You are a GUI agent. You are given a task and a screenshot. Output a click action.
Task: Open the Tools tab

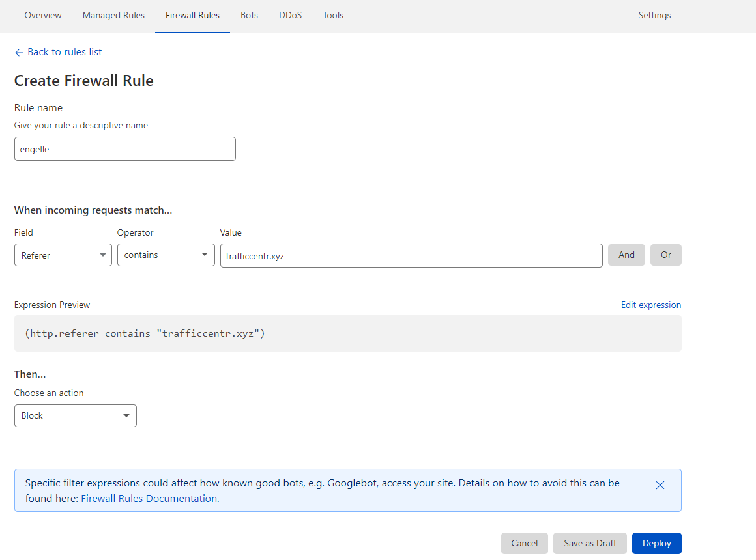coord(333,16)
